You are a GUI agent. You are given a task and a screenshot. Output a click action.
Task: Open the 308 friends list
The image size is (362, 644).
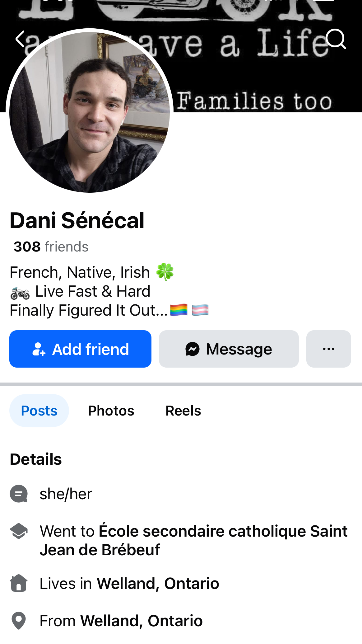point(51,247)
